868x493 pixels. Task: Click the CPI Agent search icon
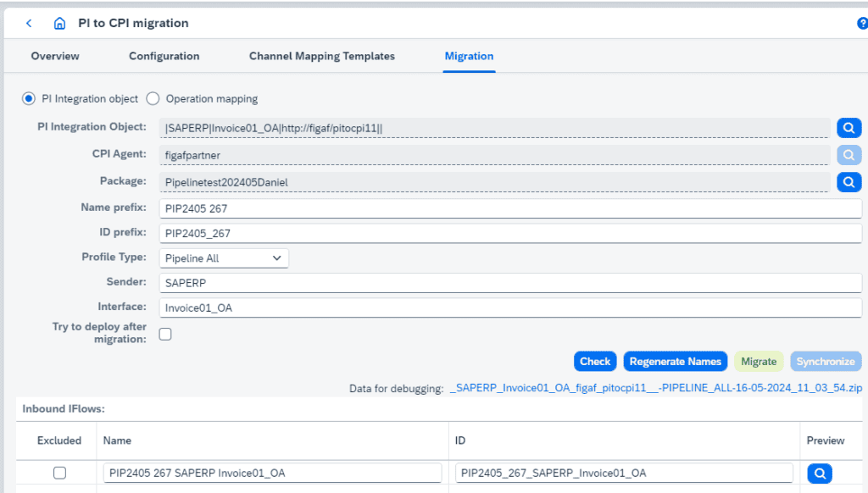(x=849, y=156)
